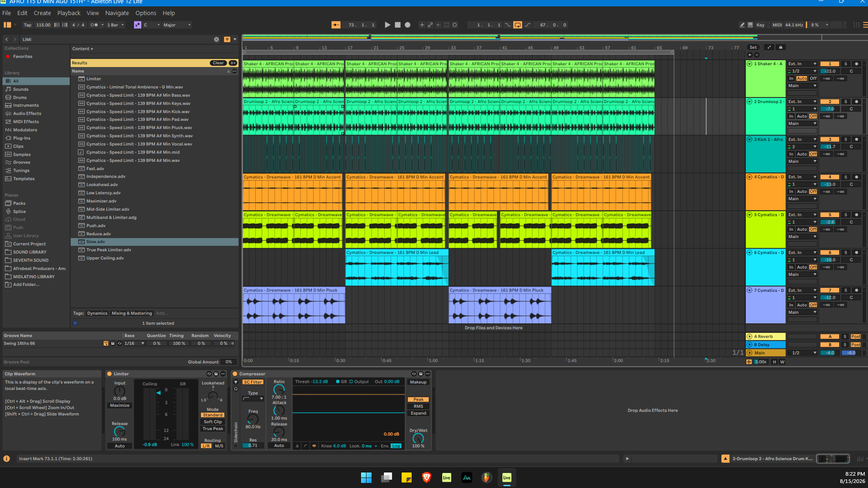Click the tempo field showing 115.00
Image resolution: width=868 pixels, height=488 pixels.
pyautogui.click(x=43, y=25)
